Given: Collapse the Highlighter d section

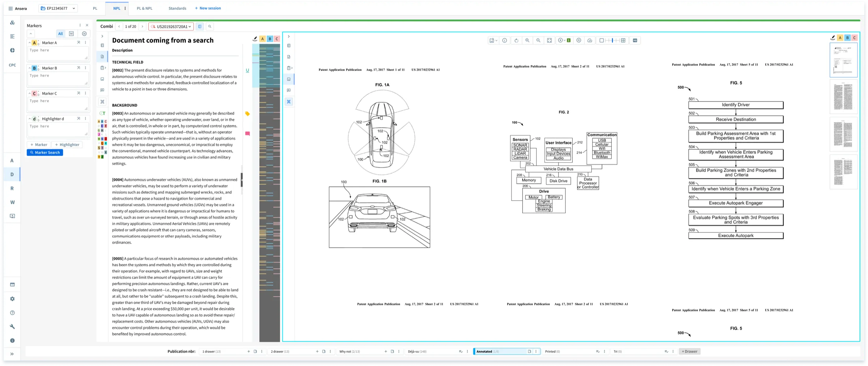Looking at the screenshot, I should click(30, 119).
